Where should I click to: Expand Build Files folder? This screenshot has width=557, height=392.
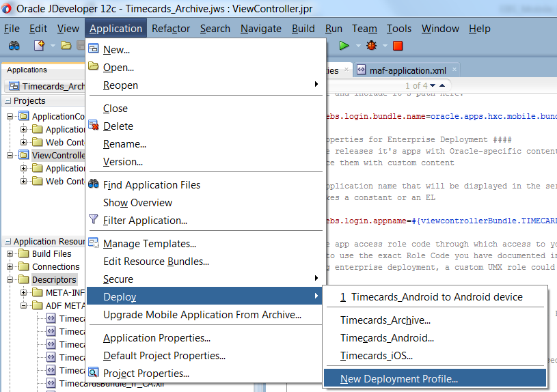(x=10, y=253)
